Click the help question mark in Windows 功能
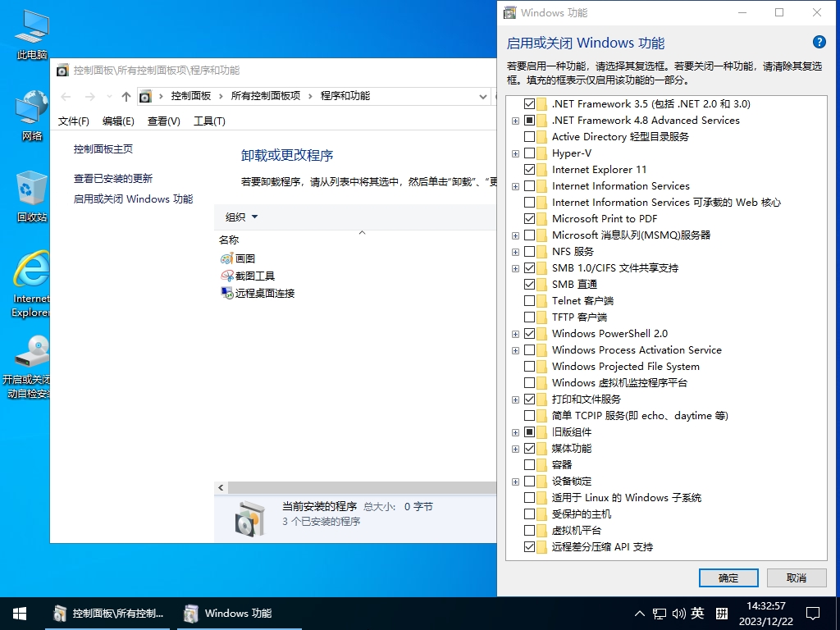 click(x=819, y=42)
